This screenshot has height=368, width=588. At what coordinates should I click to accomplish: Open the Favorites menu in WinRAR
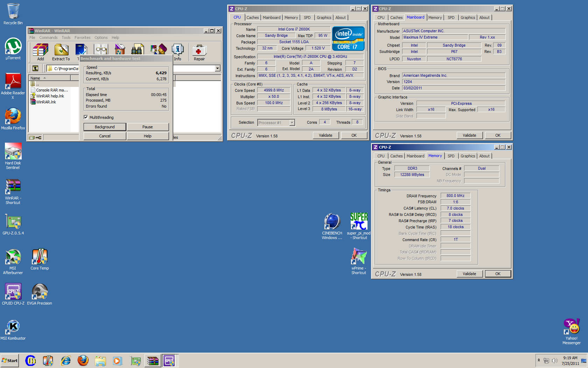click(82, 38)
